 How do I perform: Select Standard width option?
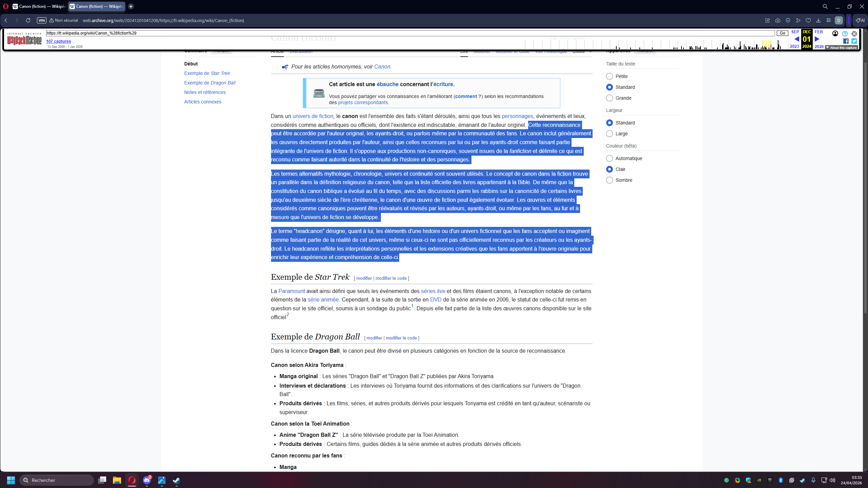click(610, 123)
